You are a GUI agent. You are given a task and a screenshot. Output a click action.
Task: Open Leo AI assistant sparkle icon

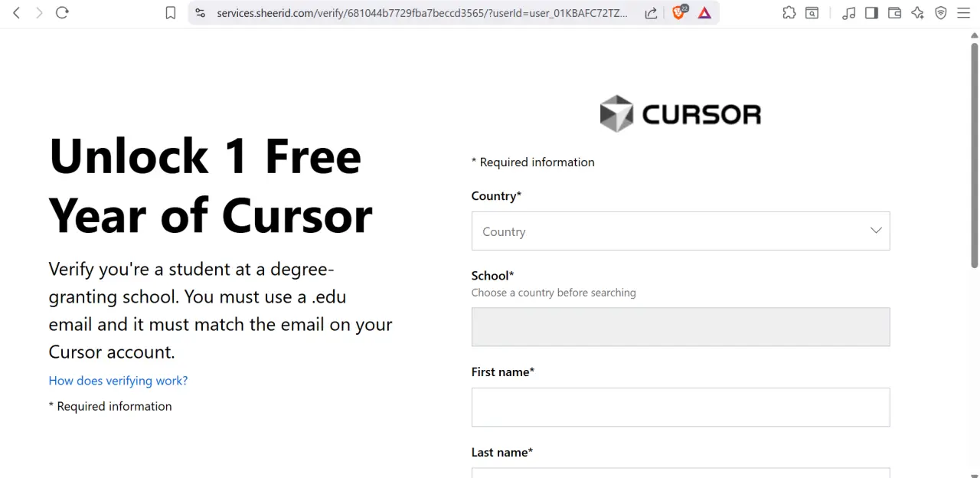click(x=917, y=13)
